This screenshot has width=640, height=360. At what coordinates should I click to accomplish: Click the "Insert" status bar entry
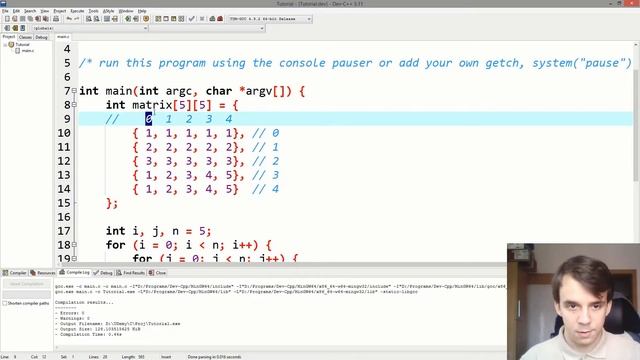pyautogui.click(x=166, y=357)
